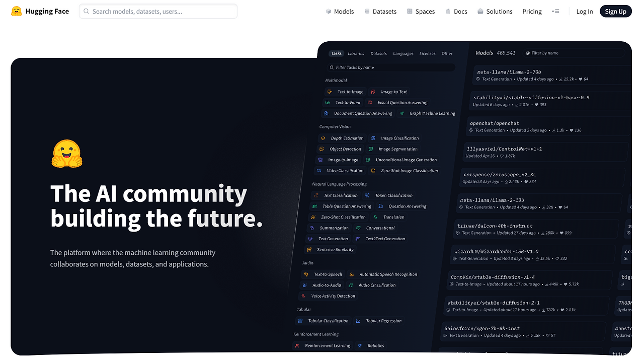Click the Image-to-Text task icon
This screenshot has height=360, width=644.
pyautogui.click(x=373, y=92)
